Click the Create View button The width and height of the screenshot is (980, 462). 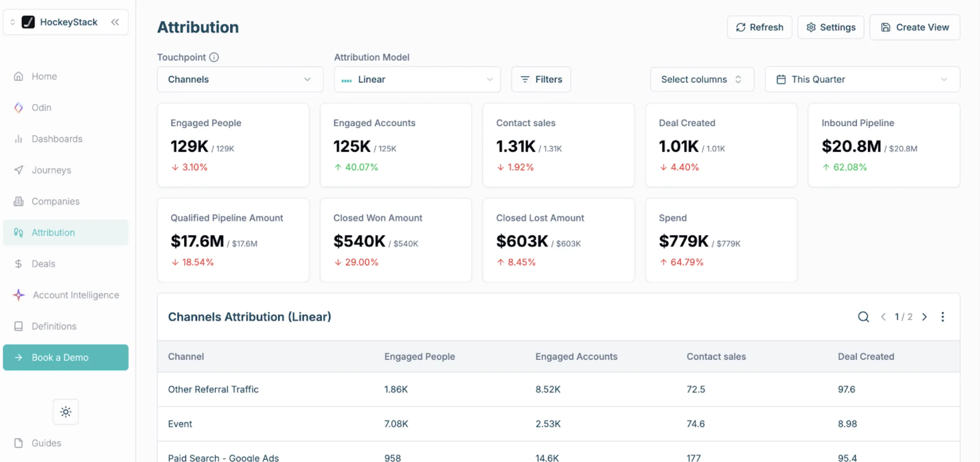915,28
